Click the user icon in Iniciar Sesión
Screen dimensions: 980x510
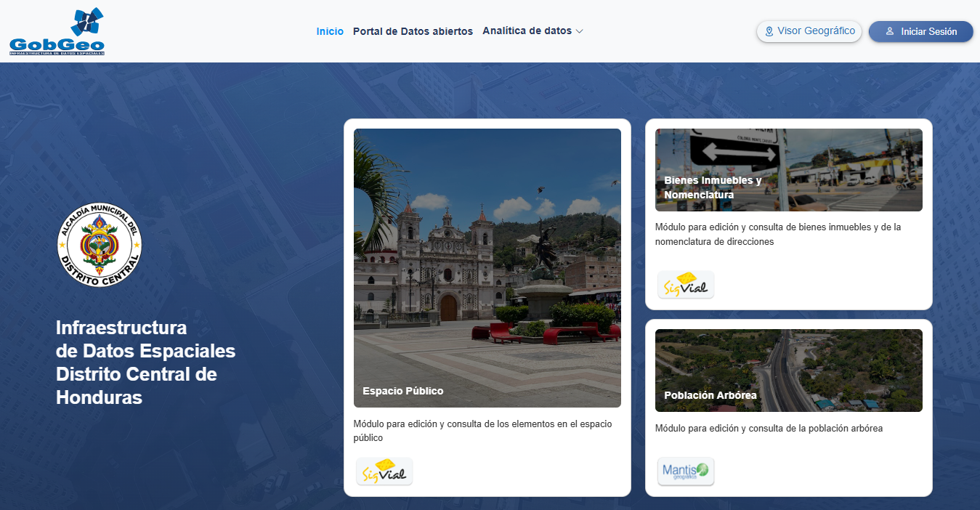coord(890,32)
